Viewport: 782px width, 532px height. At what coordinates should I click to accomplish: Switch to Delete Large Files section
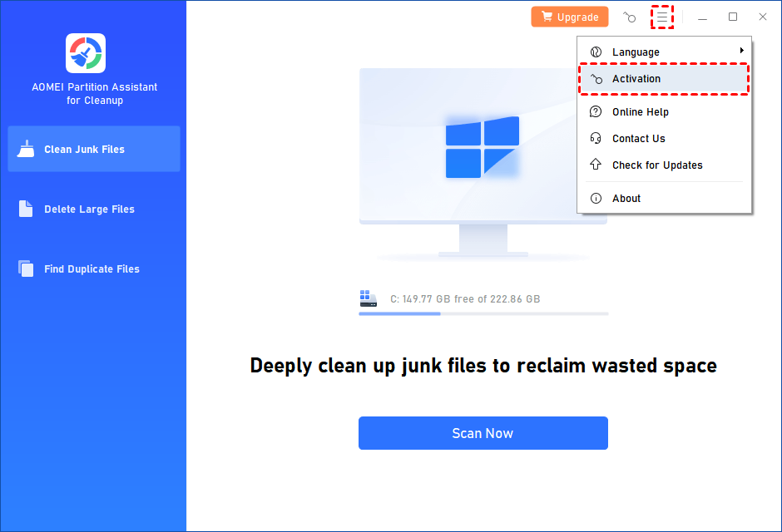(94, 209)
